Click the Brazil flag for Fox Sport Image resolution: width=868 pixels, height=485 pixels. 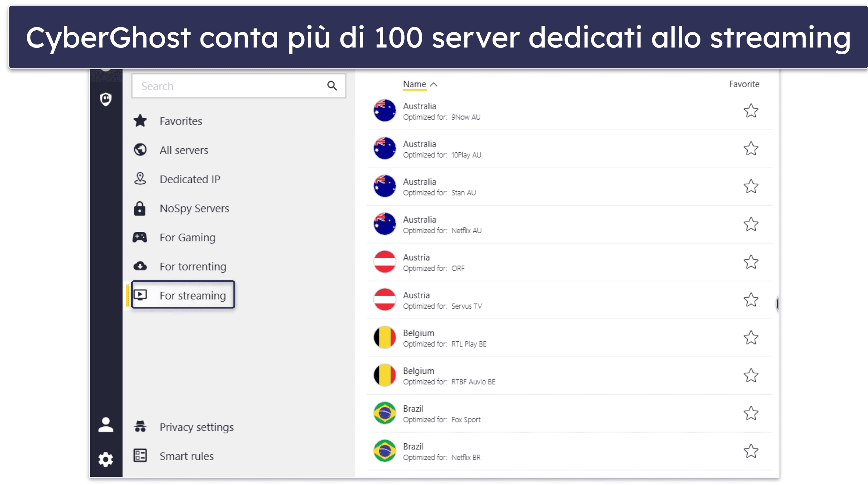click(385, 413)
